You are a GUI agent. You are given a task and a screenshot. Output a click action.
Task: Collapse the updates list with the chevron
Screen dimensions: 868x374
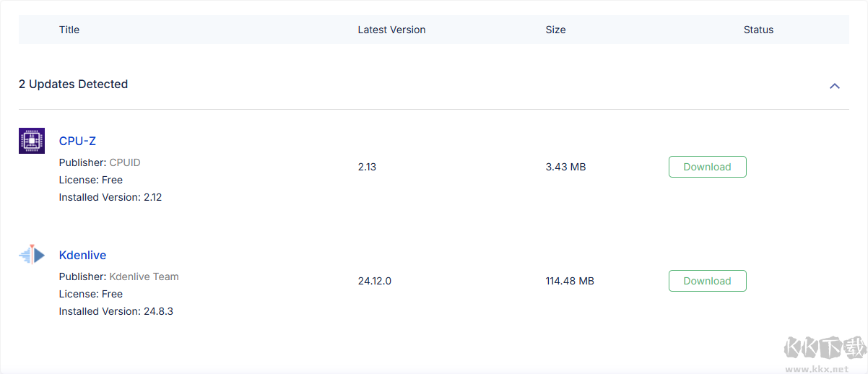pyautogui.click(x=835, y=86)
